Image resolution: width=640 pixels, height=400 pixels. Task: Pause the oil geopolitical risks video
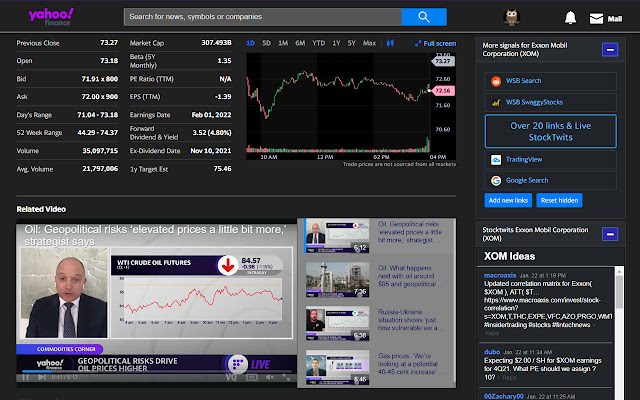(x=25, y=377)
